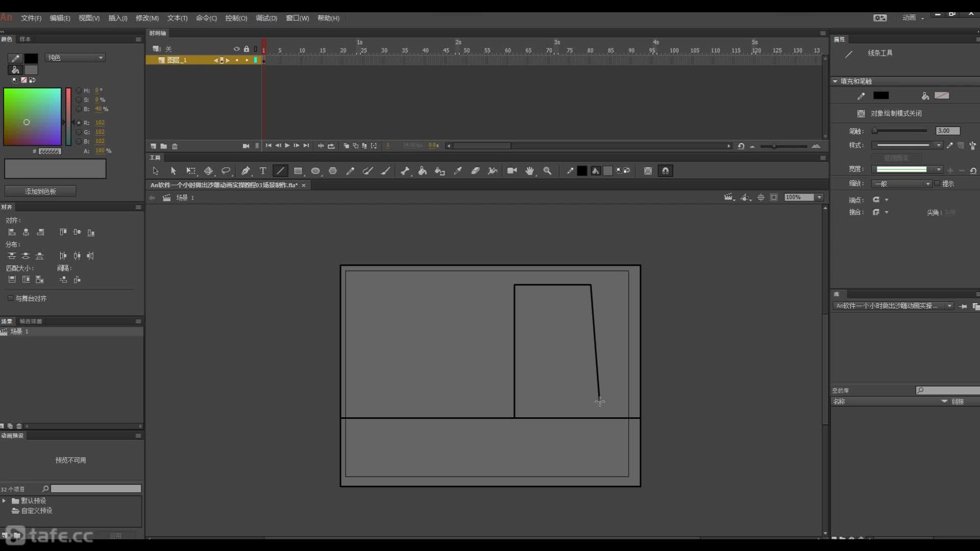Open the stroke cap options dropdown
The width and height of the screenshot is (980, 551).
point(880,199)
